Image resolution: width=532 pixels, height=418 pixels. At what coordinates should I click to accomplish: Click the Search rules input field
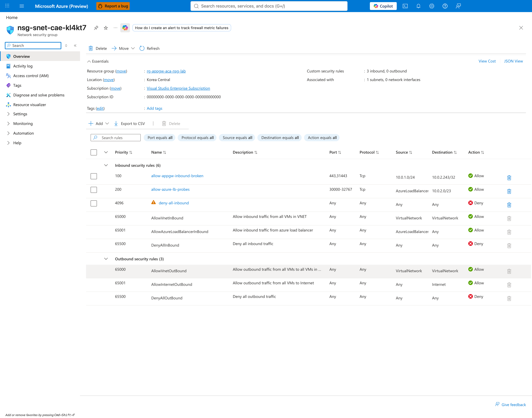click(x=115, y=138)
